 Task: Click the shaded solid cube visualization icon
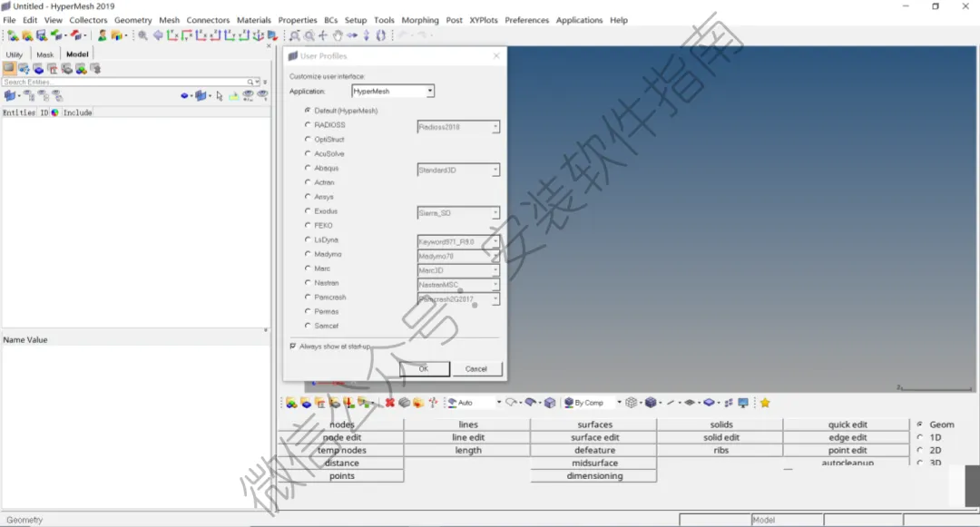pos(651,403)
